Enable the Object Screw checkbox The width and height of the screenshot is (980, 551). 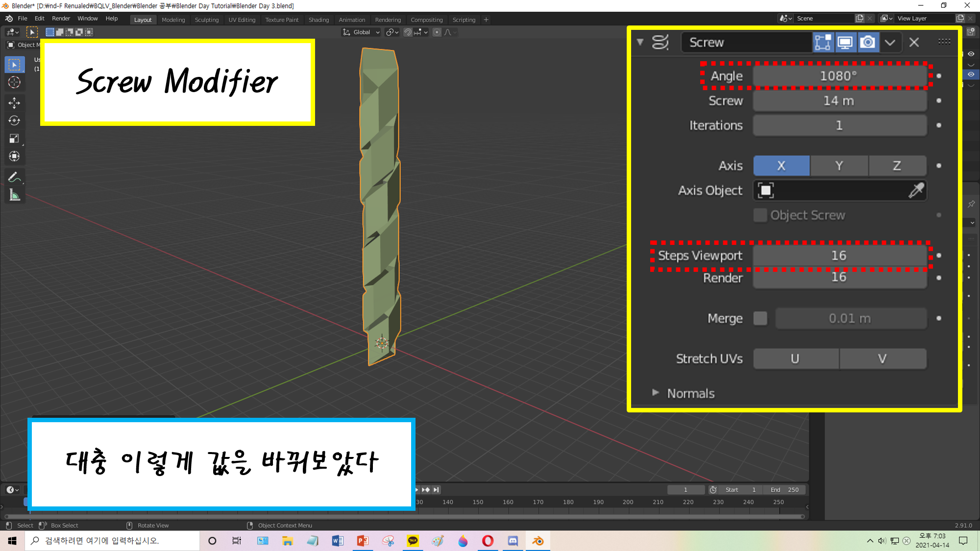(760, 215)
